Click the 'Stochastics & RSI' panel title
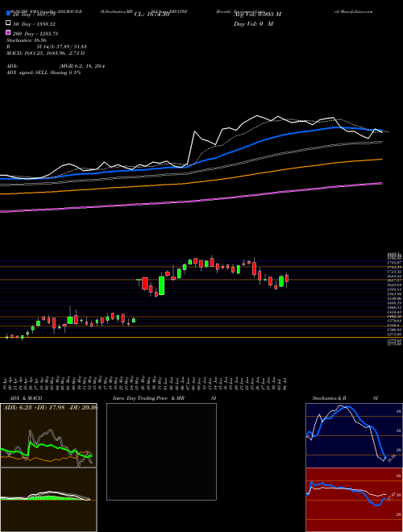403x532 pixels. tap(345, 398)
